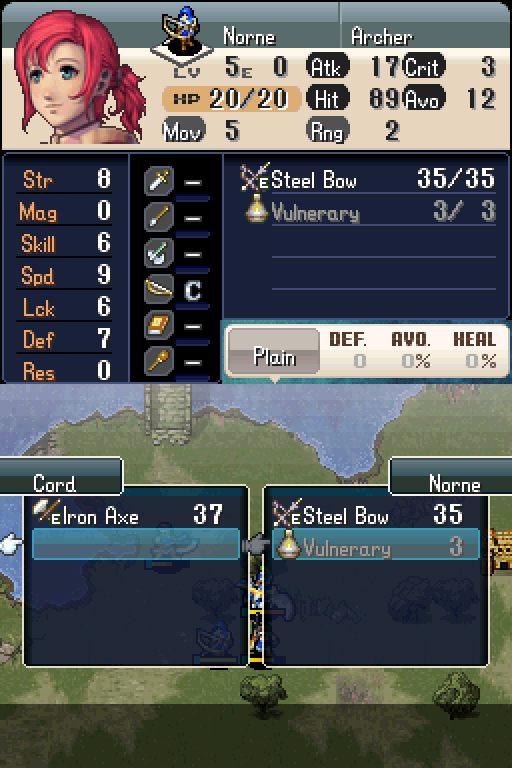Click the pointing hand cursor beside Vulnerary
The width and height of the screenshot is (512, 768).
255,544
